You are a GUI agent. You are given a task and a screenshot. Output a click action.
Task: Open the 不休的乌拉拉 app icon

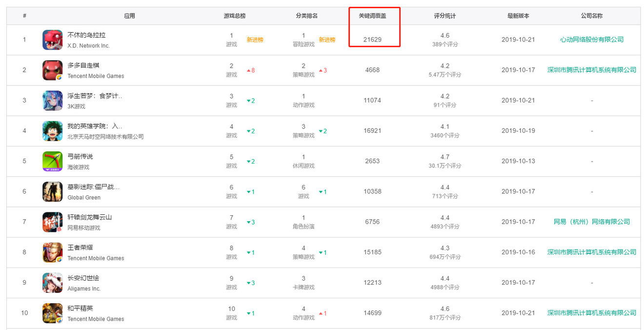[x=52, y=40]
